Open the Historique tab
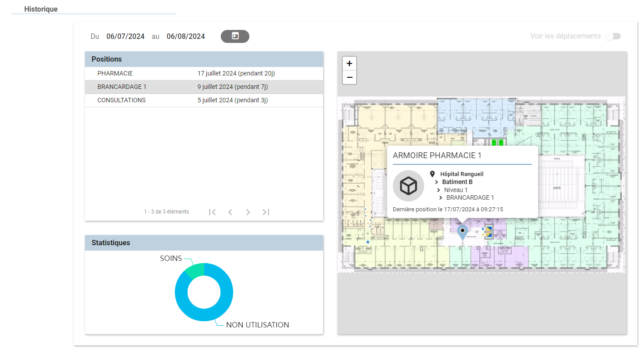This screenshot has height=348, width=644. click(x=41, y=9)
